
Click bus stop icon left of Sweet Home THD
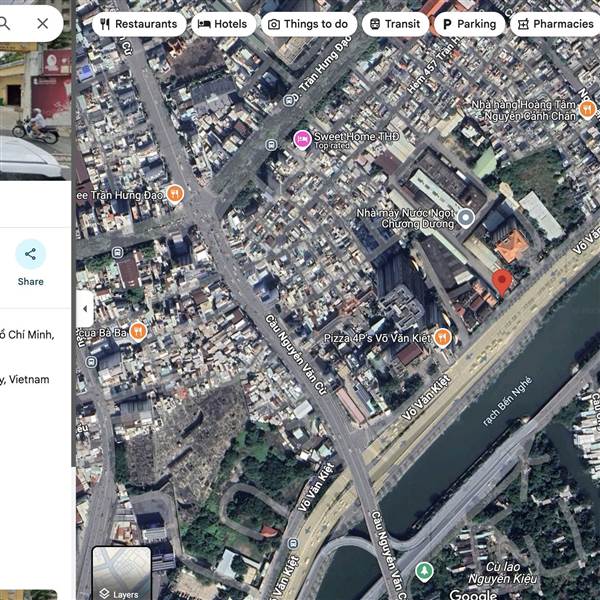coord(271,145)
